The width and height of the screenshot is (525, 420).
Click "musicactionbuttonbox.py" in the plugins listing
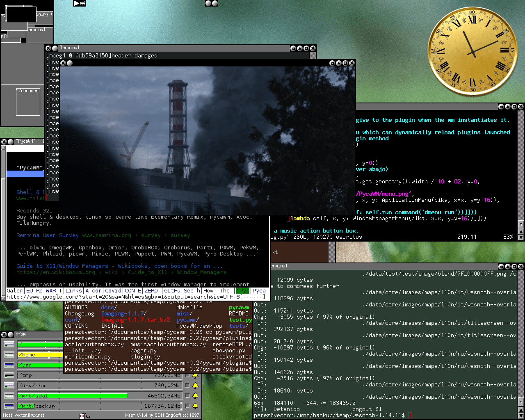[x=168, y=345]
